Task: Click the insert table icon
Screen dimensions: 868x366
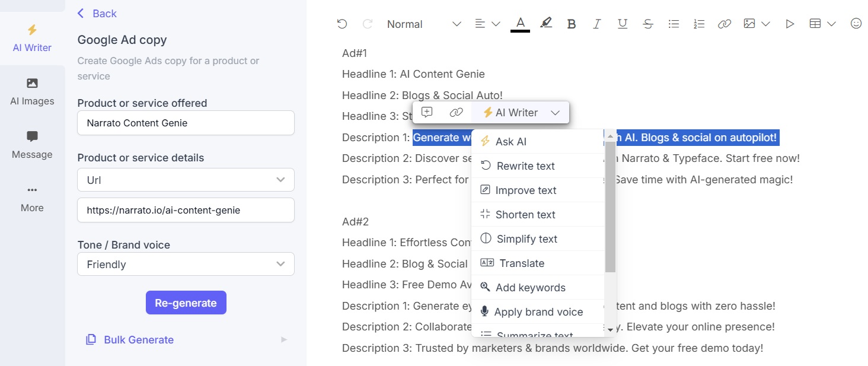Action: (x=815, y=24)
